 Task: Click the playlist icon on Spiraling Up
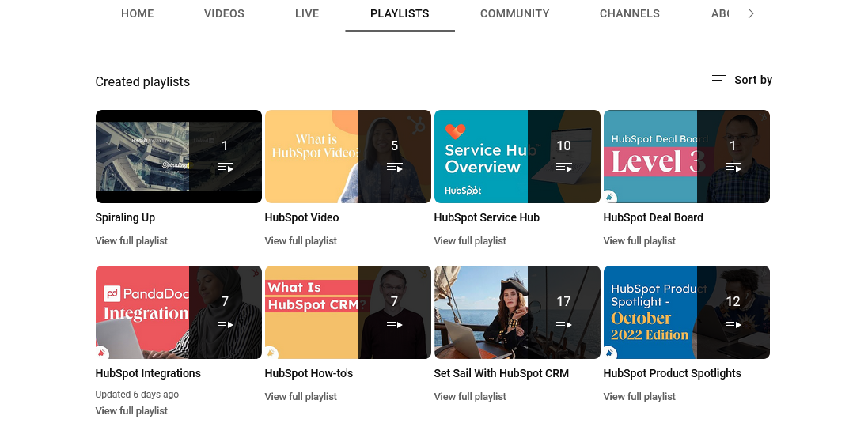(226, 167)
